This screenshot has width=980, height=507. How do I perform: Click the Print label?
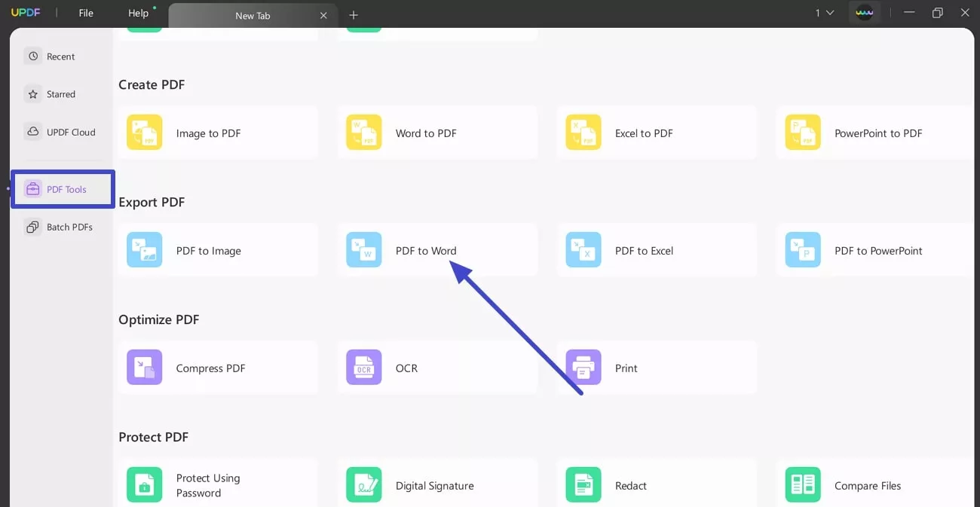(626, 368)
